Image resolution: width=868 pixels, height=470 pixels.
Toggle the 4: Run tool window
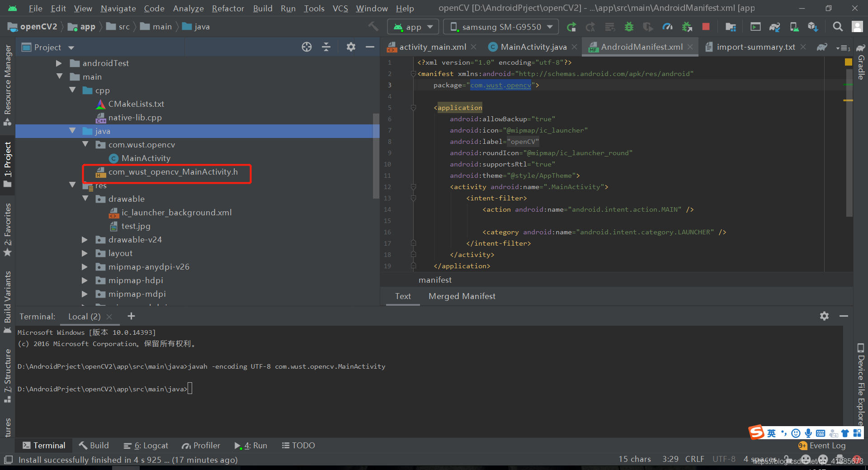251,446
